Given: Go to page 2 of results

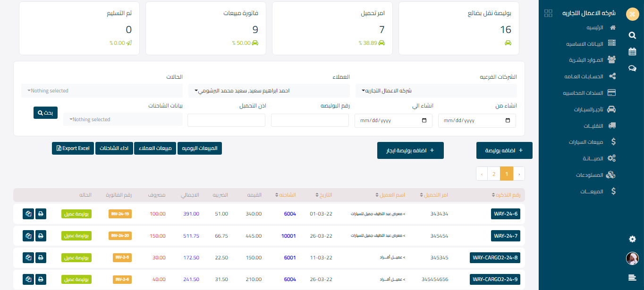Looking at the screenshot, I should point(494,174).
